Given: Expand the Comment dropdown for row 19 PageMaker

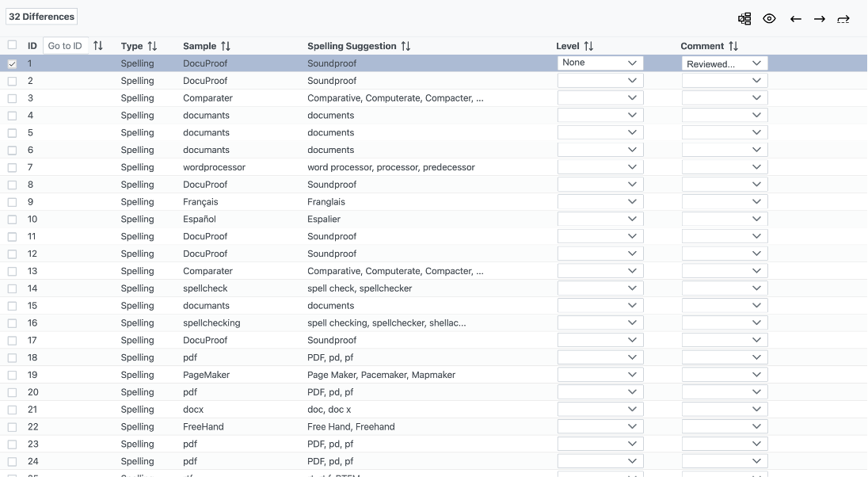Looking at the screenshot, I should 724,375.
